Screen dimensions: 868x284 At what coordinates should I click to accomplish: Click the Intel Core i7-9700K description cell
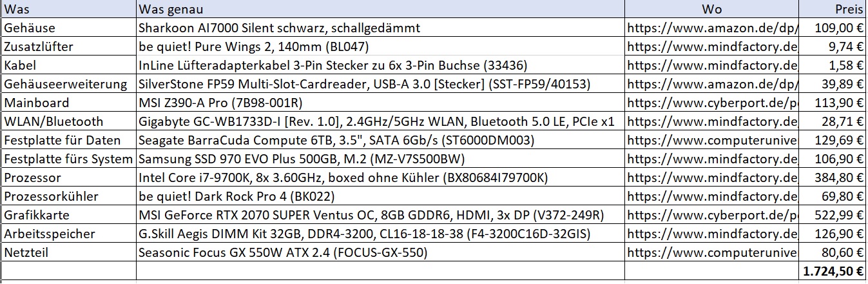380,177
